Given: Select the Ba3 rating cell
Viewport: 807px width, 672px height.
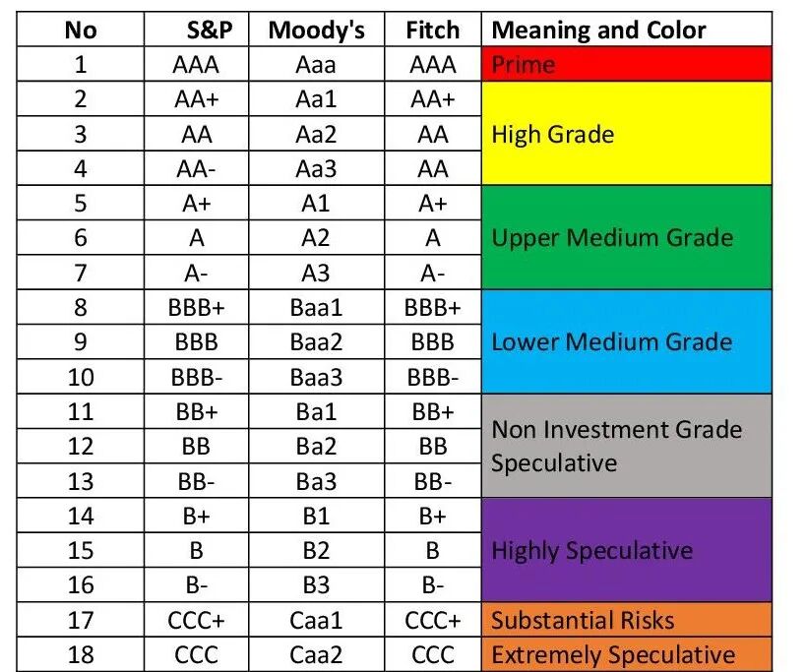Looking at the screenshot, I should 316,481.
